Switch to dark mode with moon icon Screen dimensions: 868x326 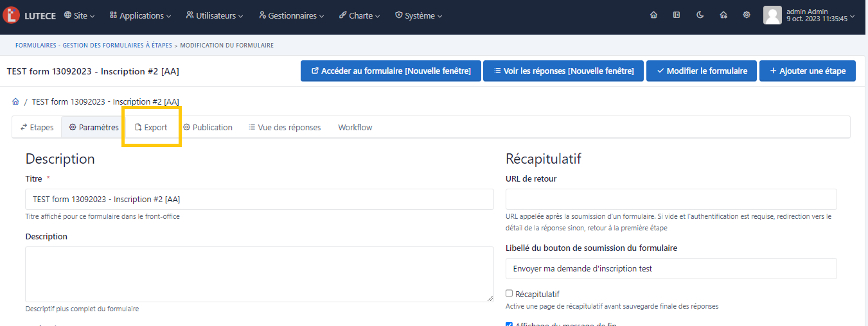pos(700,15)
